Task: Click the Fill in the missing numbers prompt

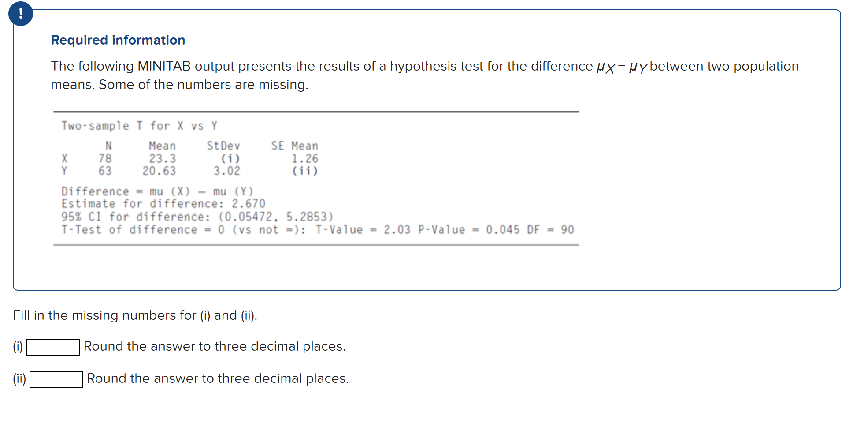Action: [x=134, y=315]
